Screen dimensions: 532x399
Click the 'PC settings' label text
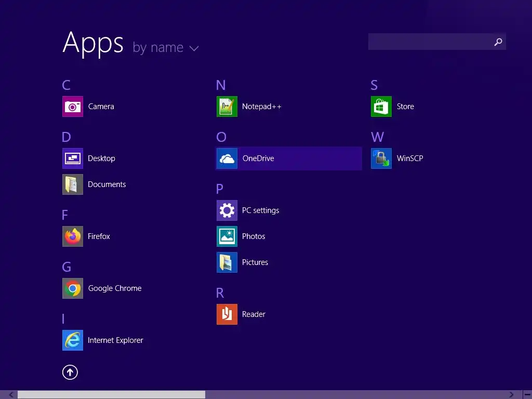point(261,210)
